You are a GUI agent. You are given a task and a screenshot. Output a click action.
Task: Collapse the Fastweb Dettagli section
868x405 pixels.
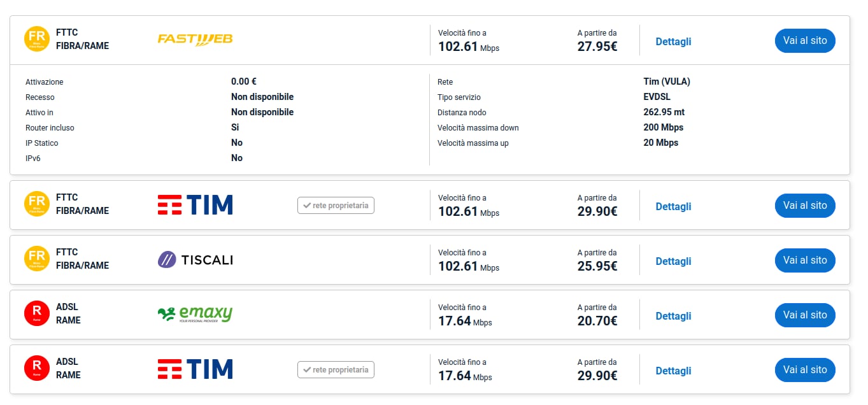pos(673,41)
